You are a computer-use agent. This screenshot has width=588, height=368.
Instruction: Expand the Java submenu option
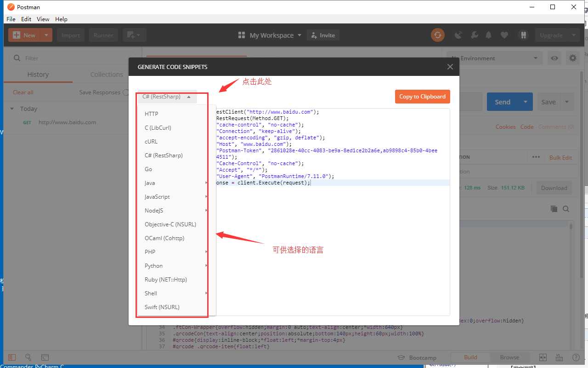[x=176, y=183]
